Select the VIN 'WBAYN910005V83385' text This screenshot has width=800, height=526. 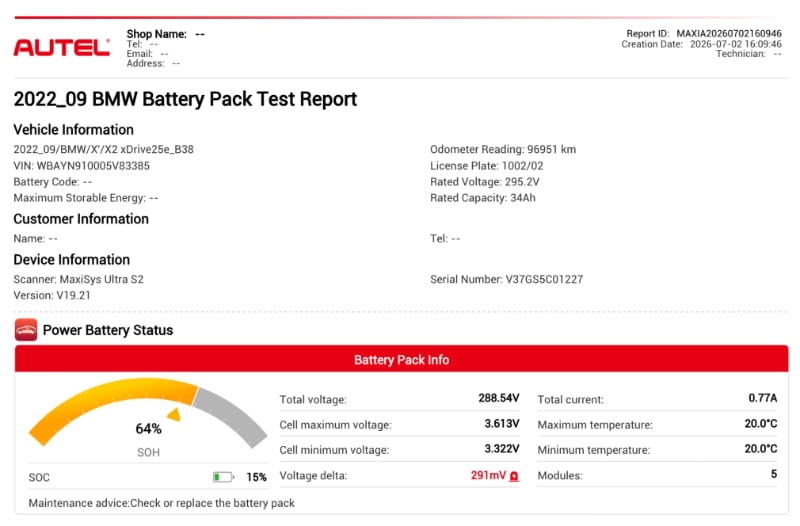[93, 166]
